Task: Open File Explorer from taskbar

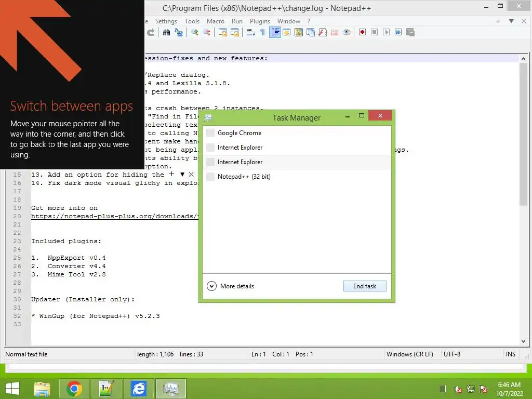Action: [42, 389]
